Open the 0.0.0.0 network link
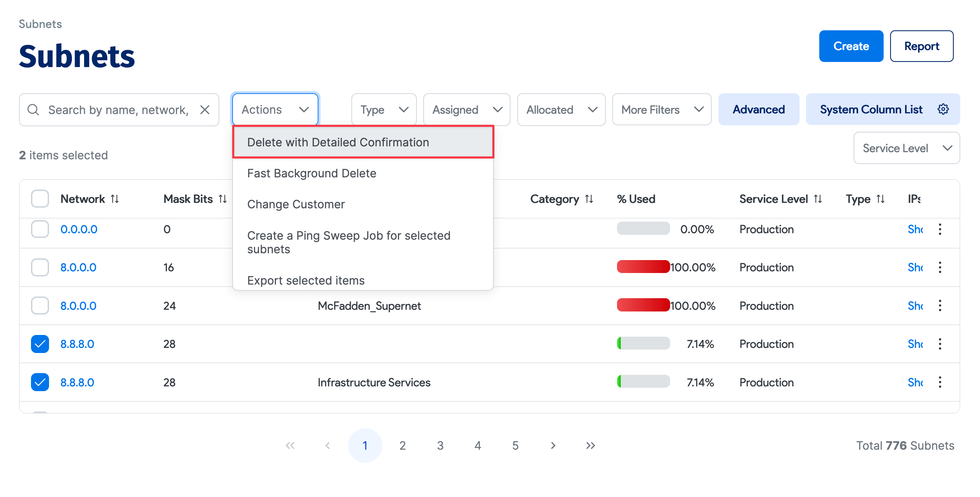The image size is (980, 497). tap(79, 229)
